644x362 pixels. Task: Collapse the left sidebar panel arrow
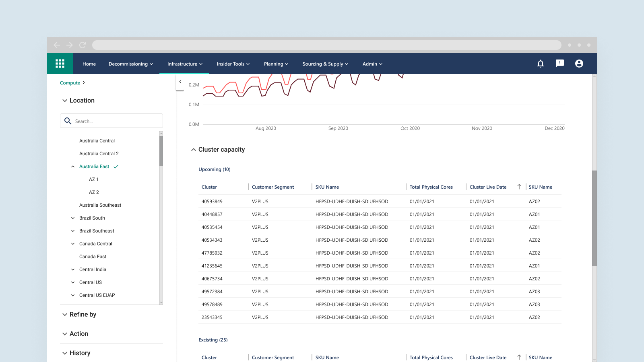180,82
